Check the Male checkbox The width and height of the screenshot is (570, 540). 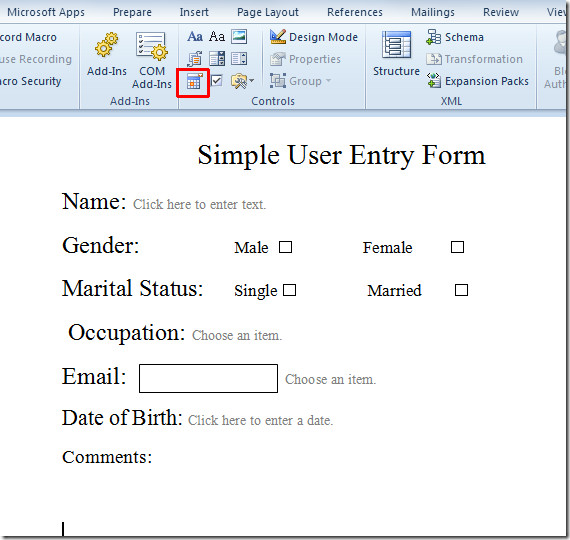click(x=285, y=247)
